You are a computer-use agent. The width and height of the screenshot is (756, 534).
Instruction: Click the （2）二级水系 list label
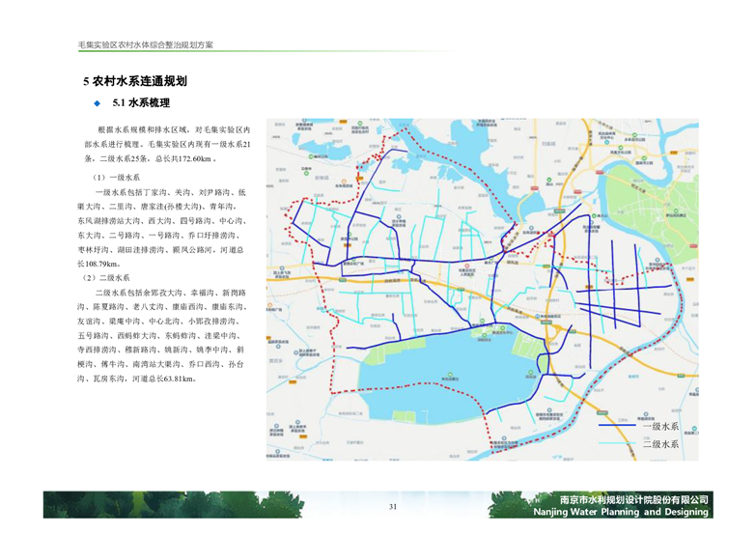tap(116, 277)
